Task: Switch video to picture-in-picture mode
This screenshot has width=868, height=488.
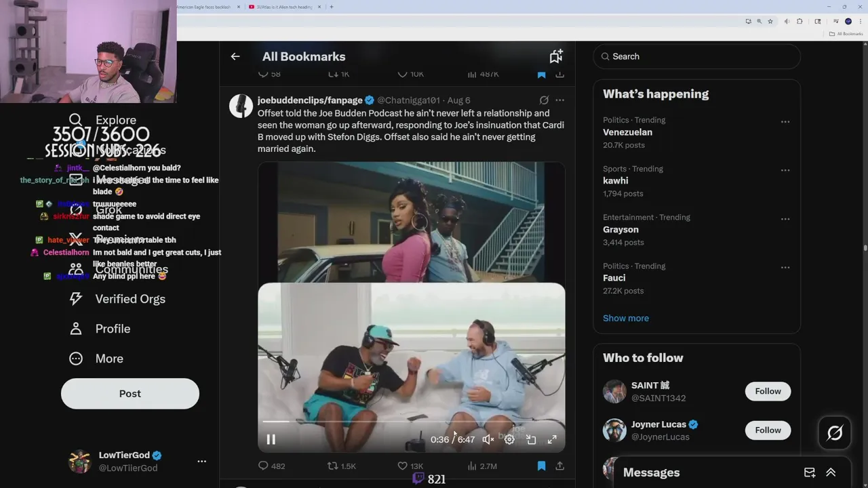Action: click(x=531, y=439)
